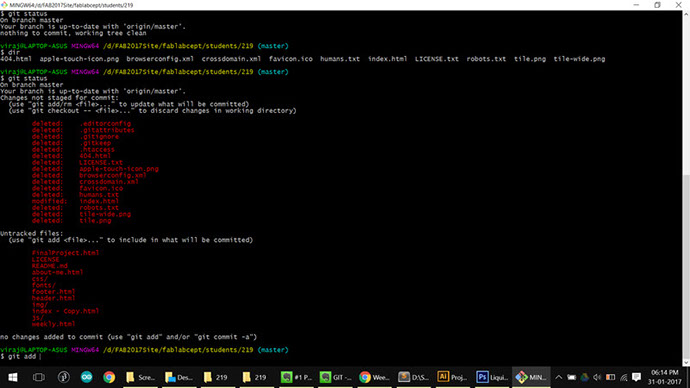Click the deleted '.gitkeep' entry
This screenshot has height=388, width=690.
pyautogui.click(x=71, y=143)
